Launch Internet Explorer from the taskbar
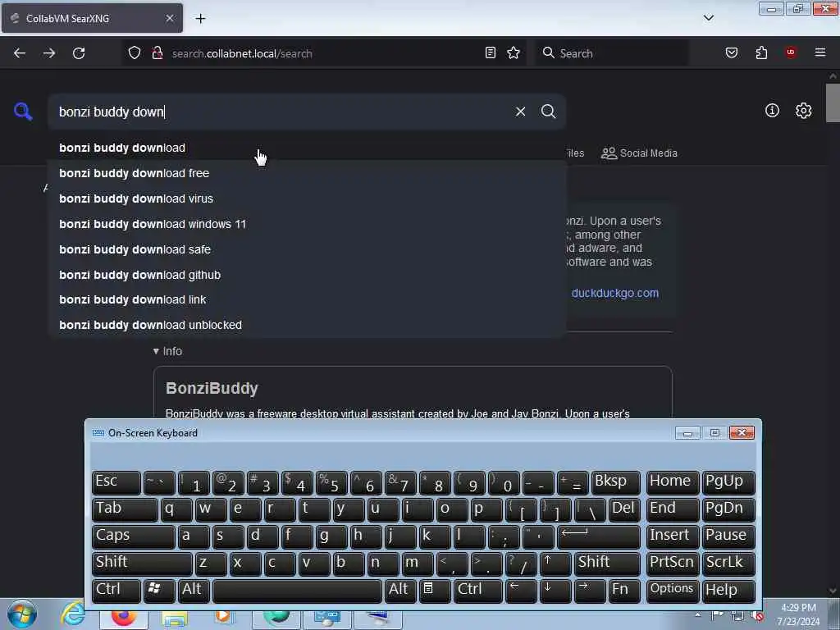This screenshot has width=840, height=630. (72, 614)
